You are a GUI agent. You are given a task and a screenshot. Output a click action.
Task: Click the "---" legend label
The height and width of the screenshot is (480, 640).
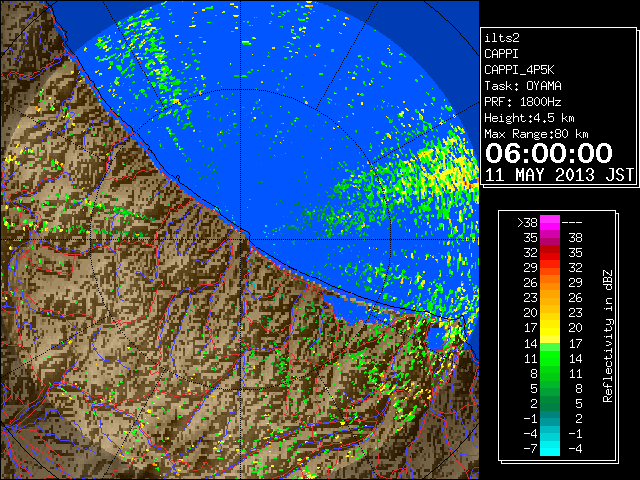tap(572, 222)
